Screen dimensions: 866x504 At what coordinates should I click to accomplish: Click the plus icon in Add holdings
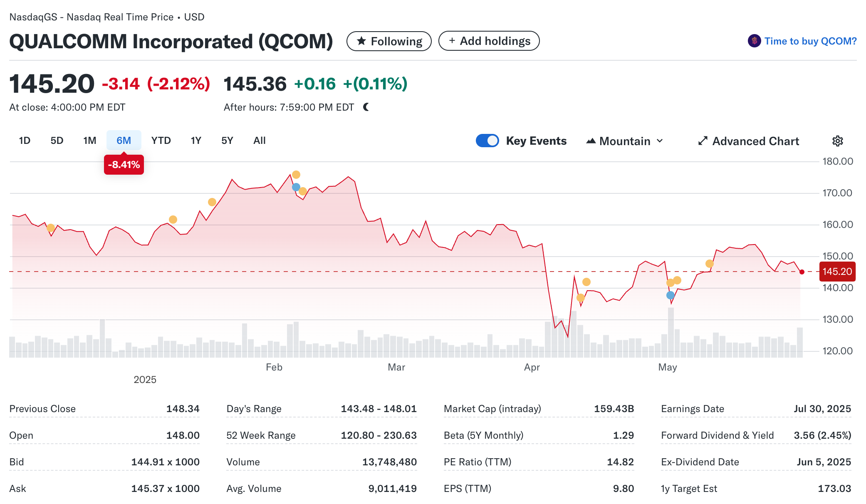pyautogui.click(x=452, y=41)
